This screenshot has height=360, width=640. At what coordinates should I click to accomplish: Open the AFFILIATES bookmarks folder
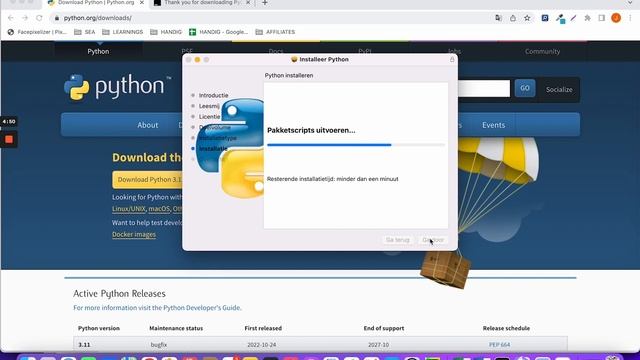click(x=275, y=32)
